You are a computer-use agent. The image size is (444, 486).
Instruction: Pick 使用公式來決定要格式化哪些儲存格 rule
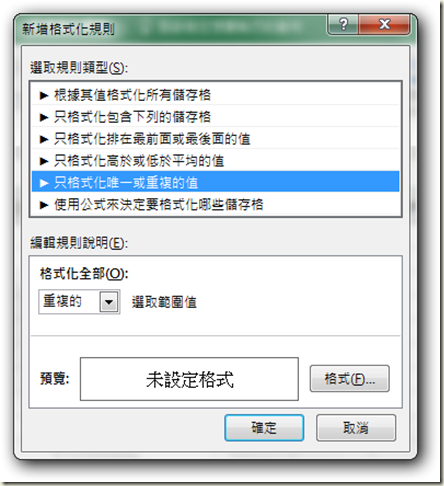[215, 204]
